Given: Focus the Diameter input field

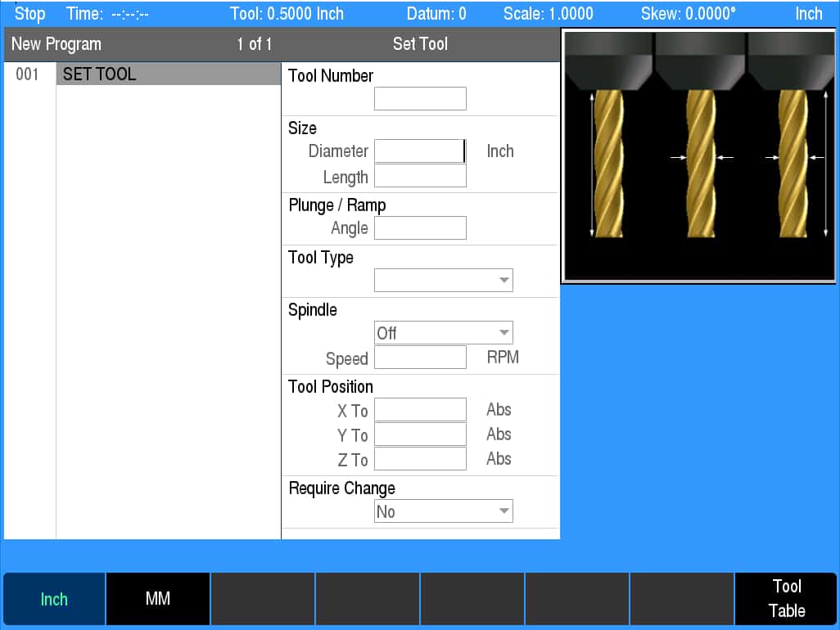Looking at the screenshot, I should coord(420,151).
